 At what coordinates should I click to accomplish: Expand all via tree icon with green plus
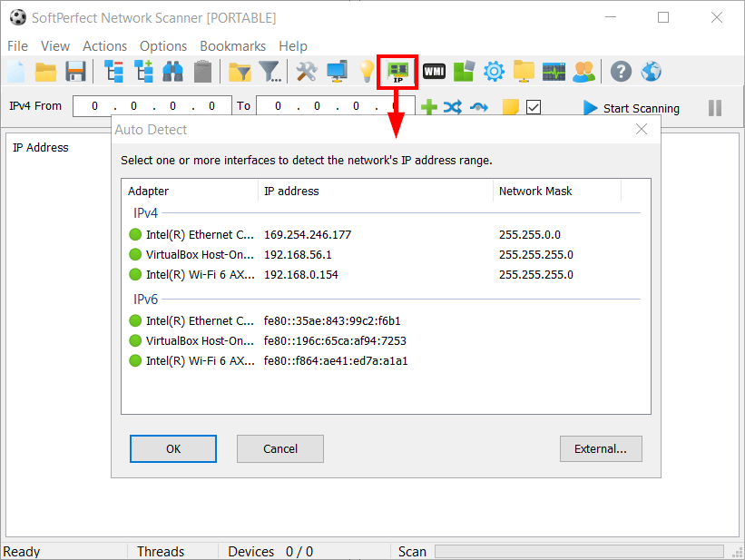coord(143,72)
